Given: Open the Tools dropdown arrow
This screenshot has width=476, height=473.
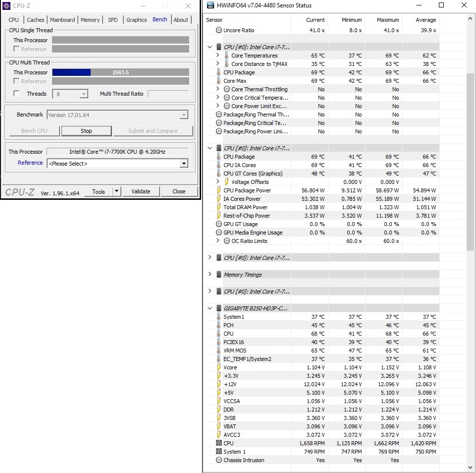Looking at the screenshot, I should (116, 191).
